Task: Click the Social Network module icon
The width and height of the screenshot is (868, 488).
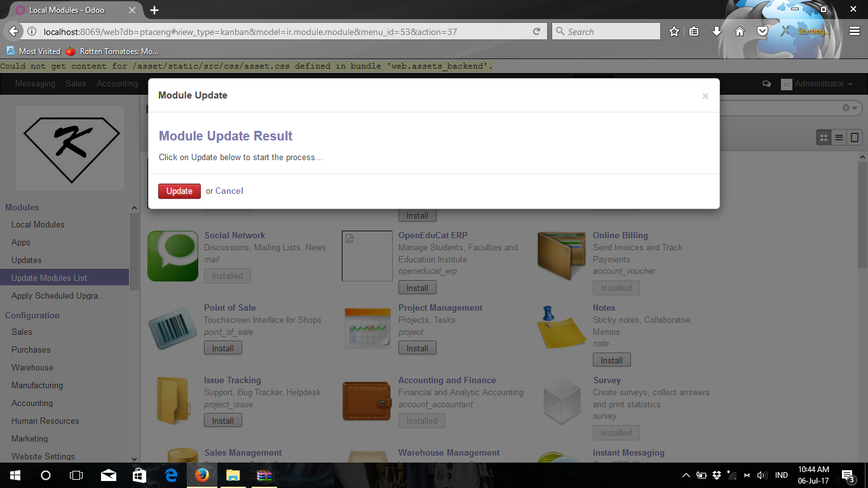Action: click(x=173, y=256)
